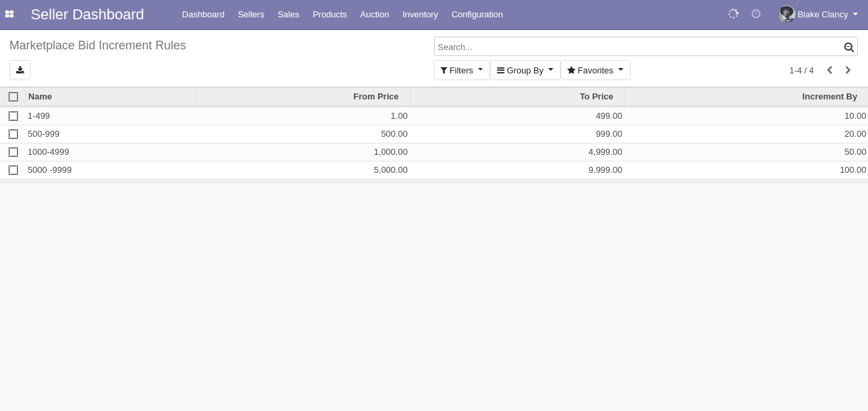Click the Increment By value 20.00
This screenshot has height=411, width=868.
[x=855, y=134]
